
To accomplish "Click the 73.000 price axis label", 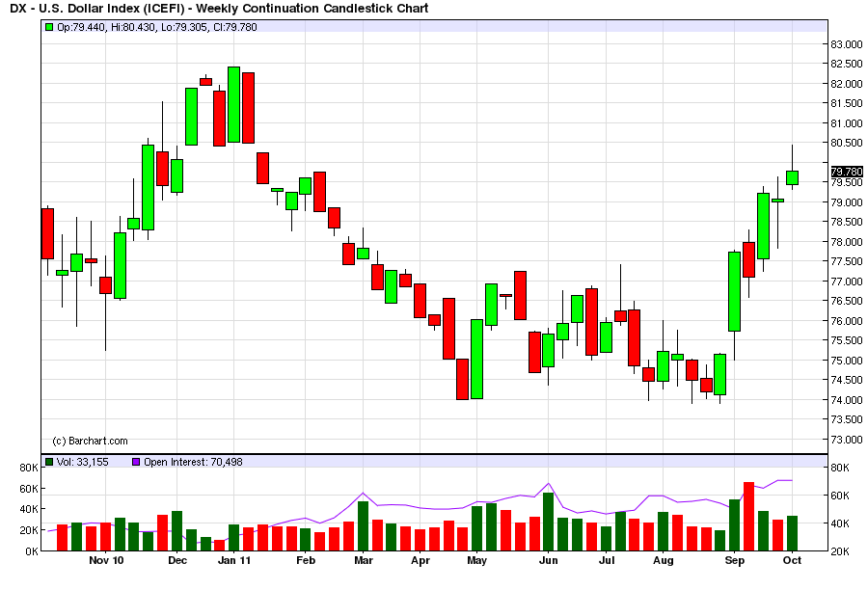I will click(847, 440).
